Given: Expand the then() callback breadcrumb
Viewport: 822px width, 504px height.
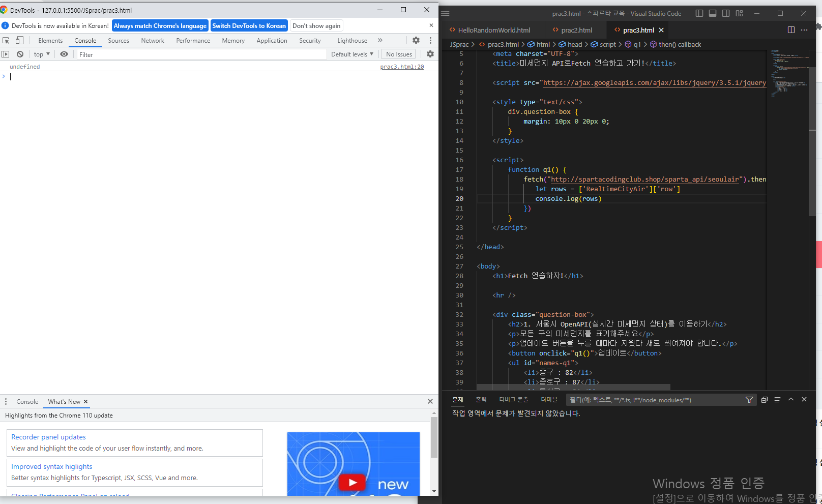Looking at the screenshot, I should pyautogui.click(x=676, y=45).
